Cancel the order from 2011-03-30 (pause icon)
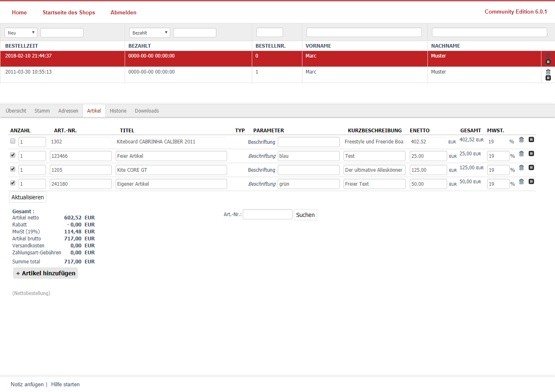The height and width of the screenshot is (392, 555). coord(548,78)
